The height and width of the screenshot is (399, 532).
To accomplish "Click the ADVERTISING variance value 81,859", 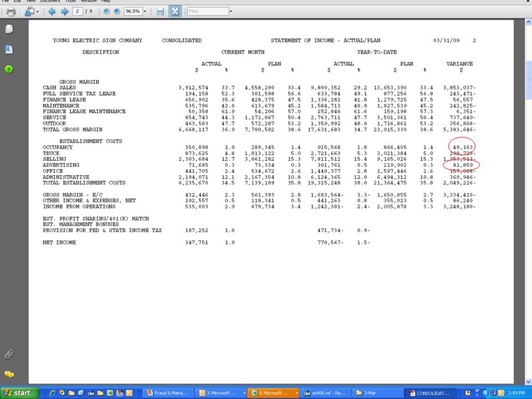I will coord(463,165).
